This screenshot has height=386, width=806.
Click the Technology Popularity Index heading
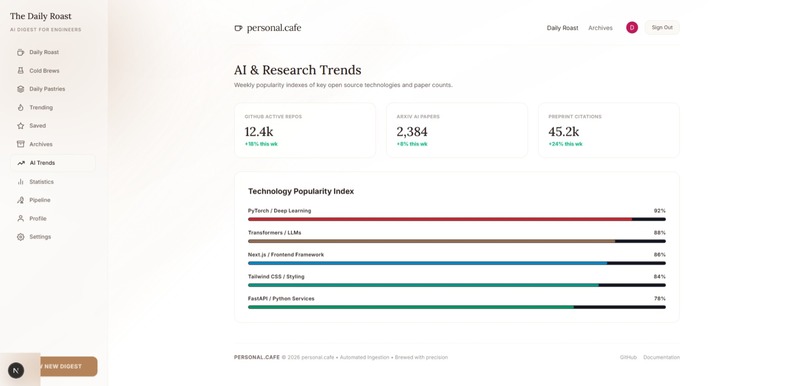click(301, 191)
